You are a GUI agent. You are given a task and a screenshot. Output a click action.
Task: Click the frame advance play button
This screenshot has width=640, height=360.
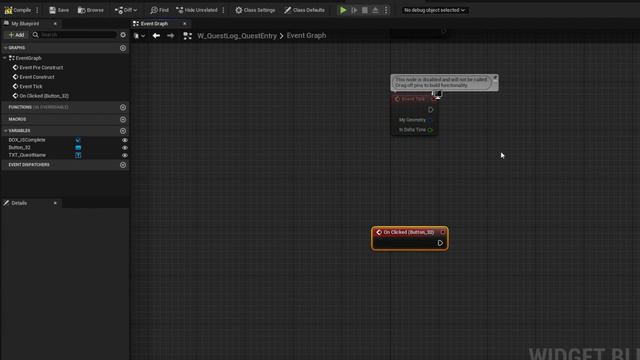pyautogui.click(x=354, y=10)
